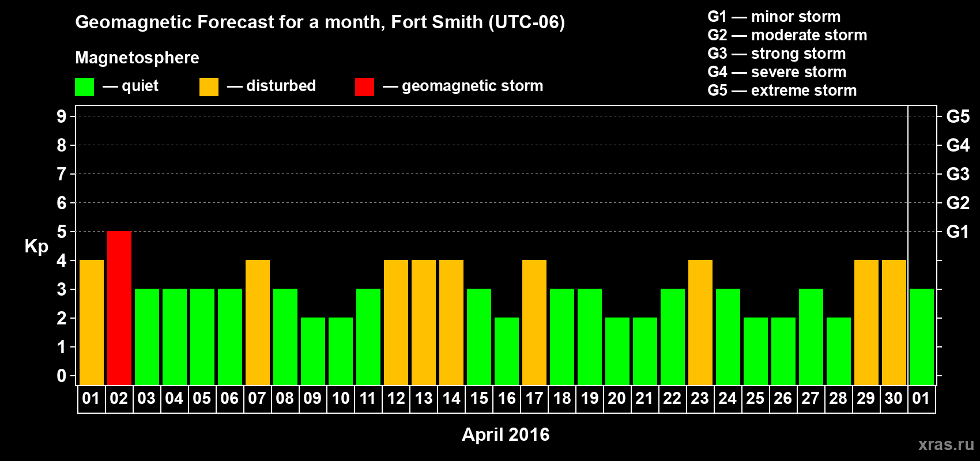Click the yellow bar for April 14
980x461 pixels.
[x=451, y=323]
